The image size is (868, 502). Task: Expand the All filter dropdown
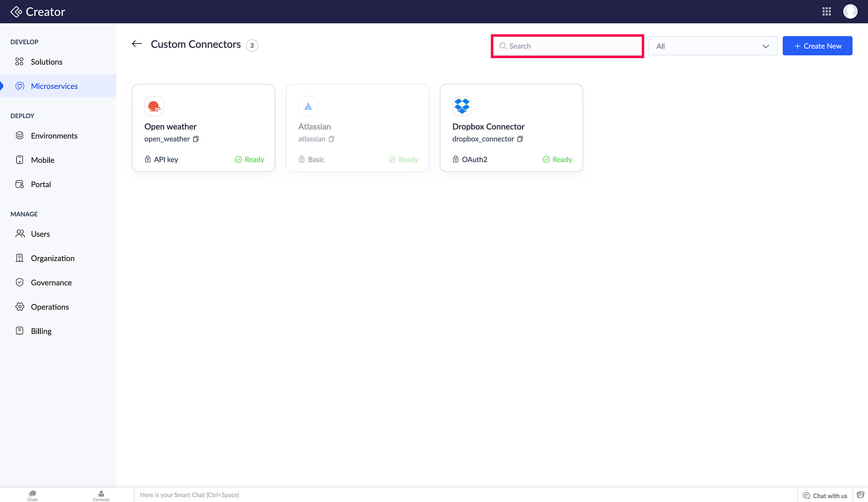click(x=713, y=46)
